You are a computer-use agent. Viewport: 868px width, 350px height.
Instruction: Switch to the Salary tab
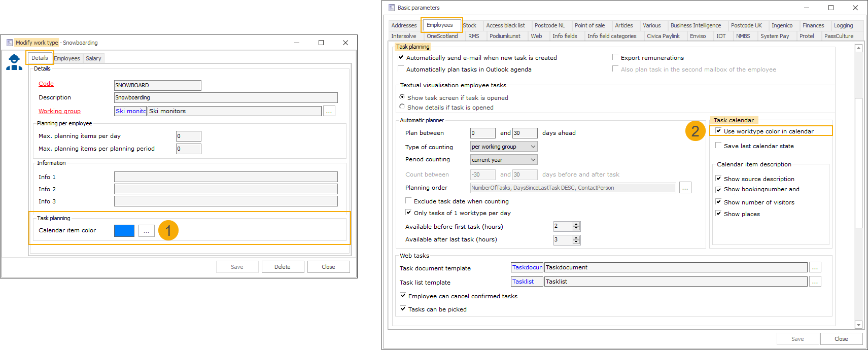click(x=93, y=58)
